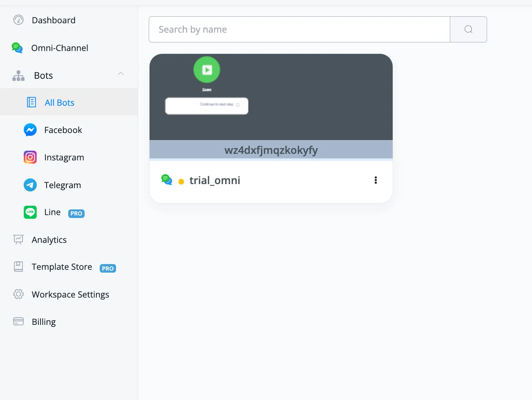
Task: Click the PRO badge next to Template Store
Action: 108,268
